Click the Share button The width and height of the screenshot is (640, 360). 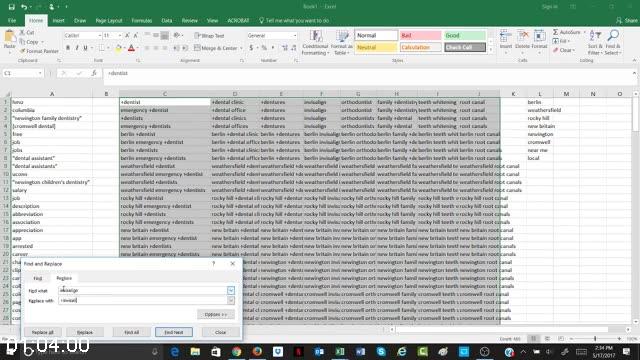627,20
